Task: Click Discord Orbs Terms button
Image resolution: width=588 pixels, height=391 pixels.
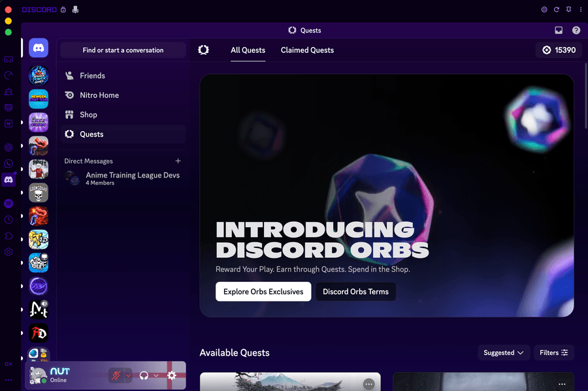Action: (x=355, y=291)
